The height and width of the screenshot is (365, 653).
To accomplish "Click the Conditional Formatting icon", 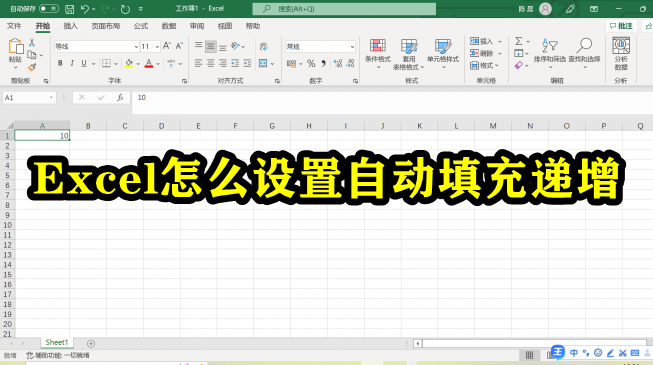I will [x=378, y=45].
